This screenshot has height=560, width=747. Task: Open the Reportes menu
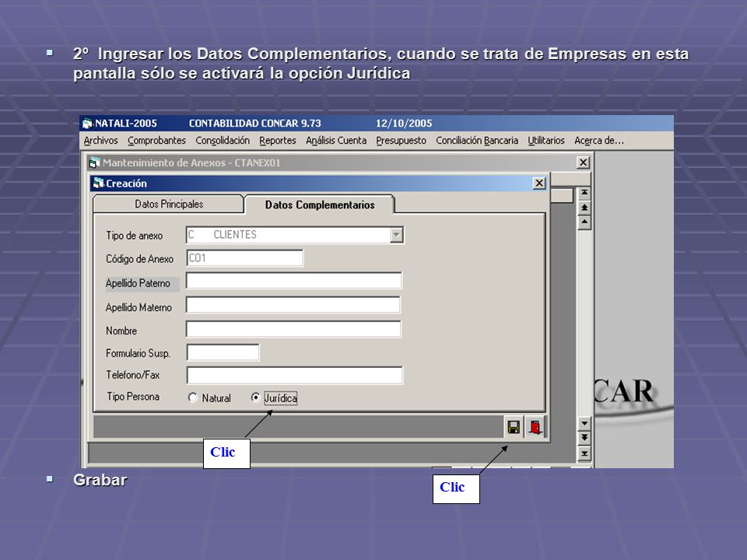tap(278, 141)
